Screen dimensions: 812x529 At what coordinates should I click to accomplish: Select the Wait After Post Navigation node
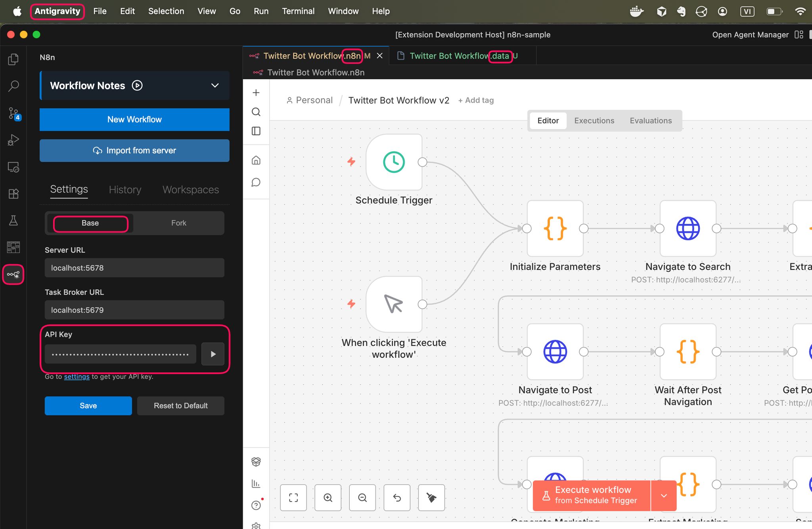[x=688, y=351]
